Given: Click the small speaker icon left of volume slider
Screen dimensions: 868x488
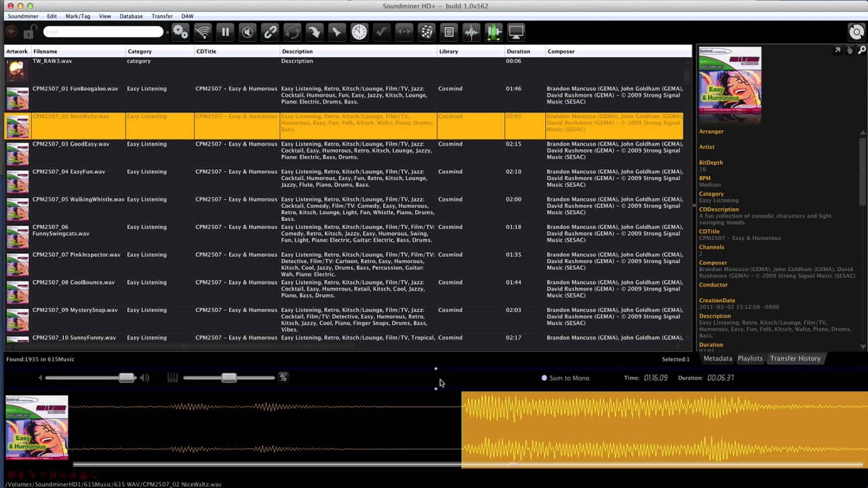Looking at the screenshot, I should click(x=40, y=378).
